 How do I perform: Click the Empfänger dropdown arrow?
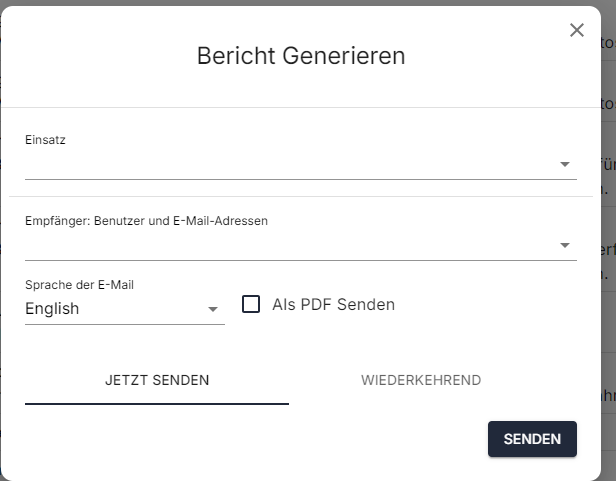click(564, 245)
